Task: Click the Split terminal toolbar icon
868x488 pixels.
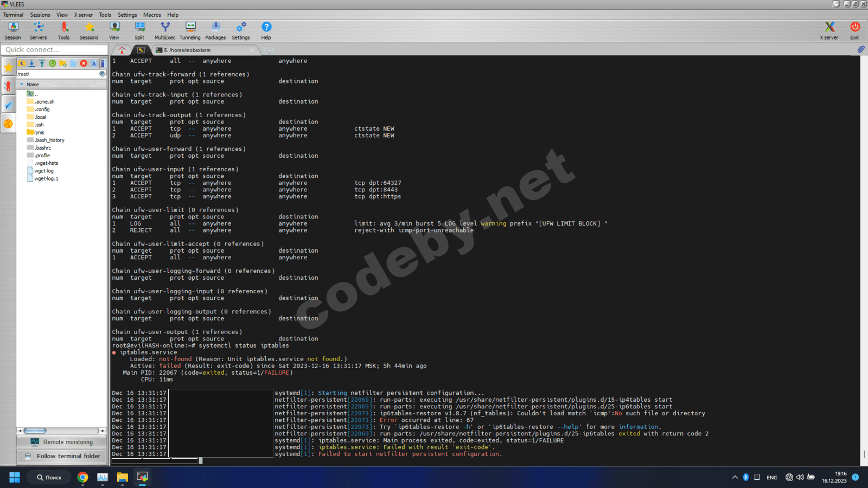Action: 139,30
